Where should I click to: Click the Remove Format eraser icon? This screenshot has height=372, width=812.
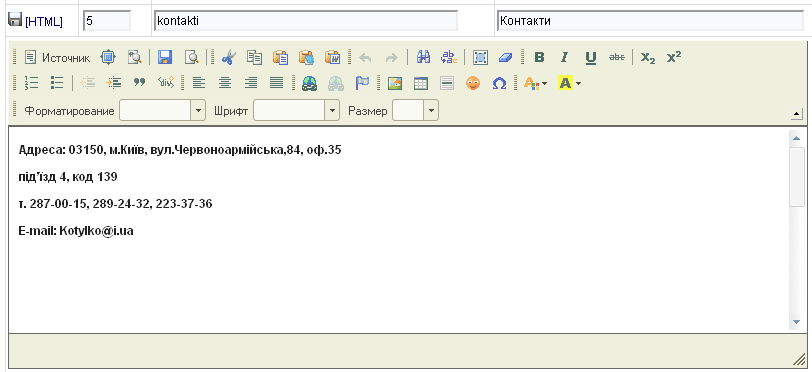tap(505, 58)
